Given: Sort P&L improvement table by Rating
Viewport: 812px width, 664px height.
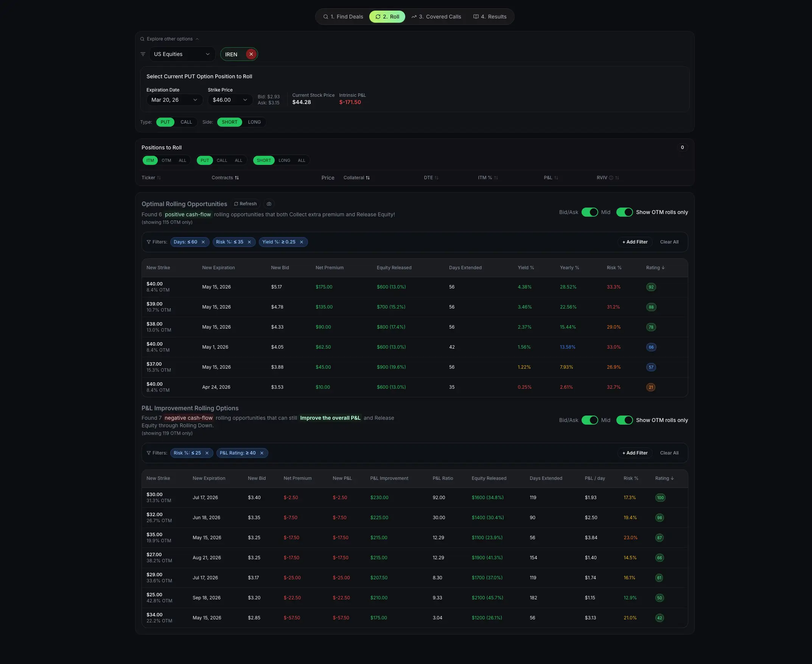Looking at the screenshot, I should (664, 478).
